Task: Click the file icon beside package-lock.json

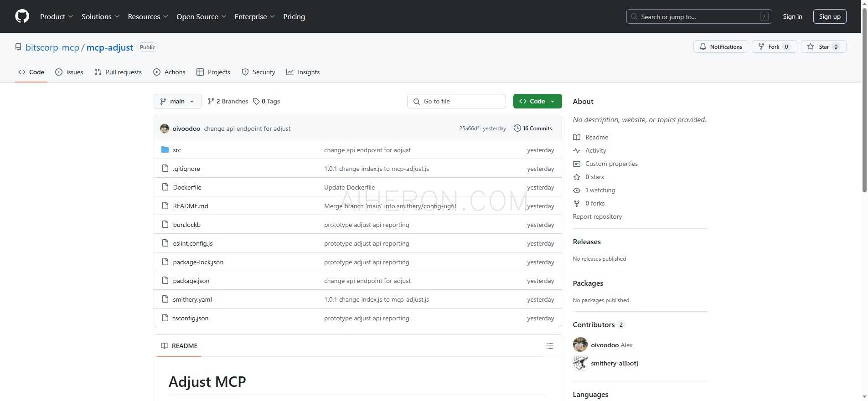Action: (x=165, y=262)
